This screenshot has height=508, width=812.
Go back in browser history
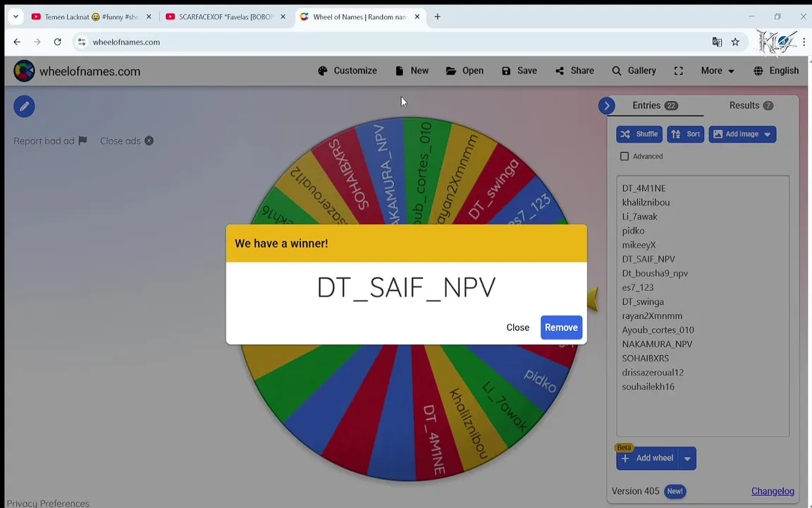(17, 42)
